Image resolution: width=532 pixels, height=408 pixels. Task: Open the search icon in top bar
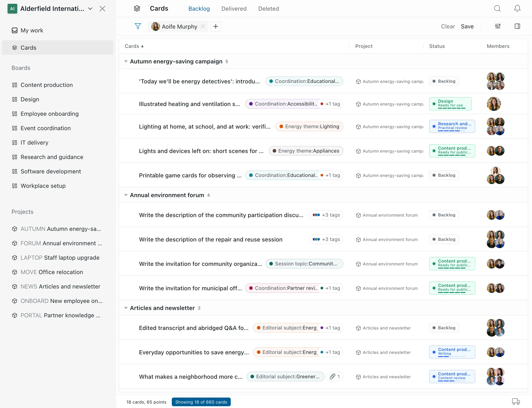497,8
